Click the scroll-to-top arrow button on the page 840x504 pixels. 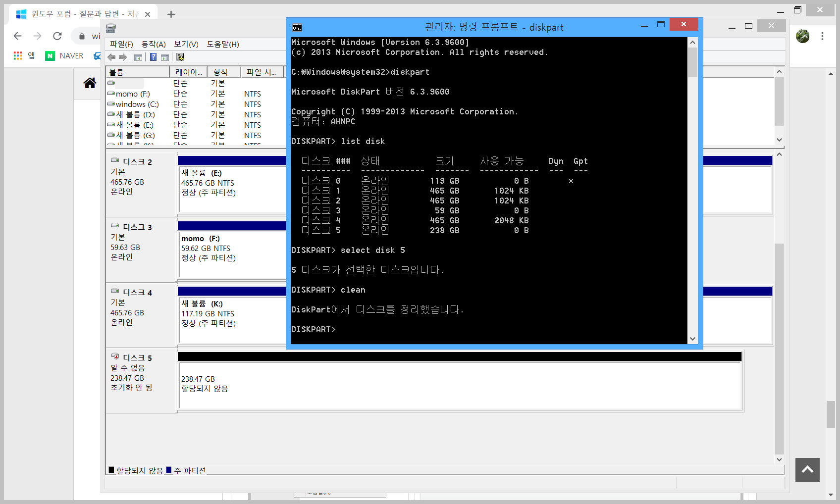coord(807,470)
